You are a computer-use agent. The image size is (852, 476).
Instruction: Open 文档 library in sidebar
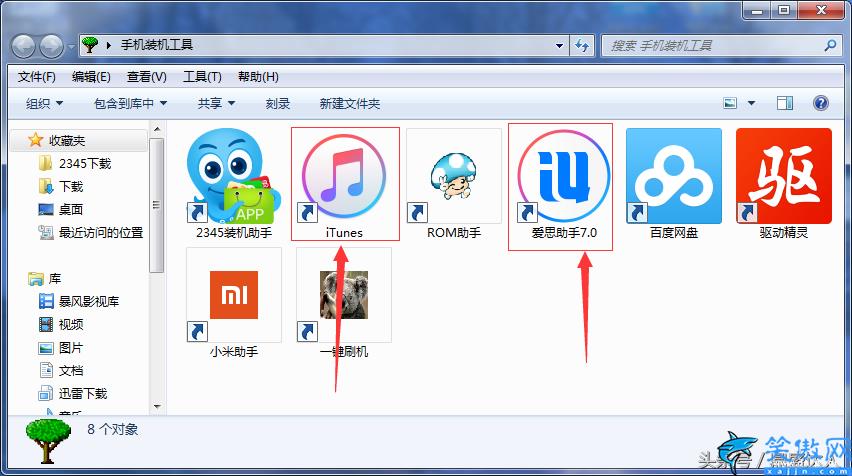click(x=71, y=371)
